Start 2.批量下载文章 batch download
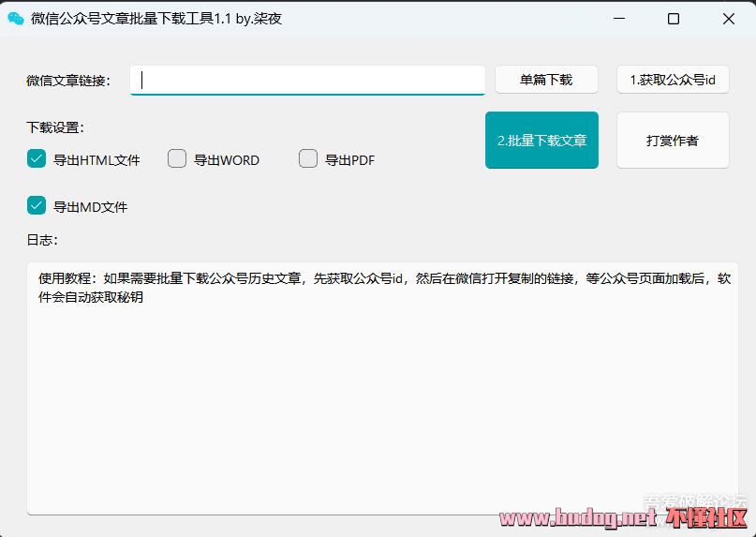The image size is (756, 537). click(541, 141)
